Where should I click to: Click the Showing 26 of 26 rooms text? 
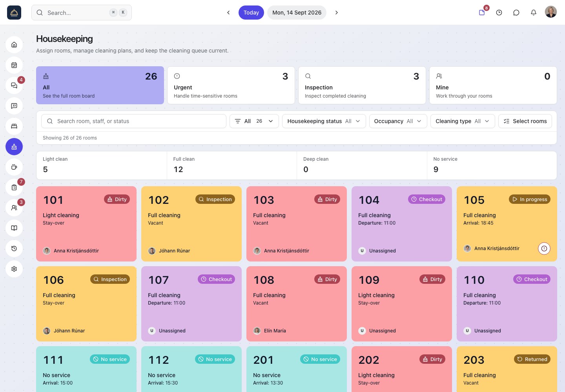(x=70, y=138)
